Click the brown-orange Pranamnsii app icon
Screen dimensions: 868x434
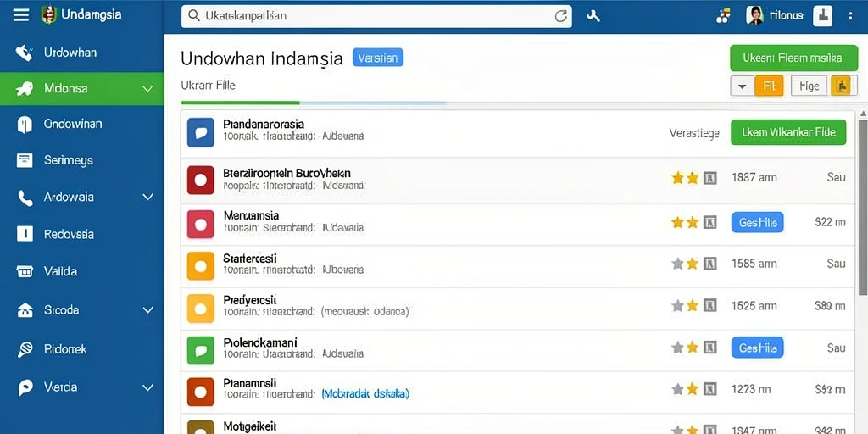[200, 392]
